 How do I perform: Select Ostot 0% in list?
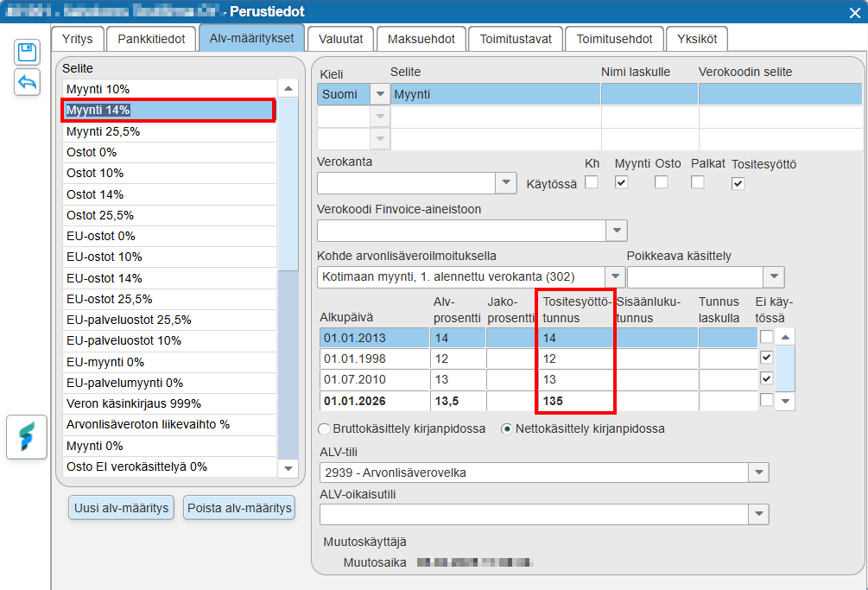[169, 152]
